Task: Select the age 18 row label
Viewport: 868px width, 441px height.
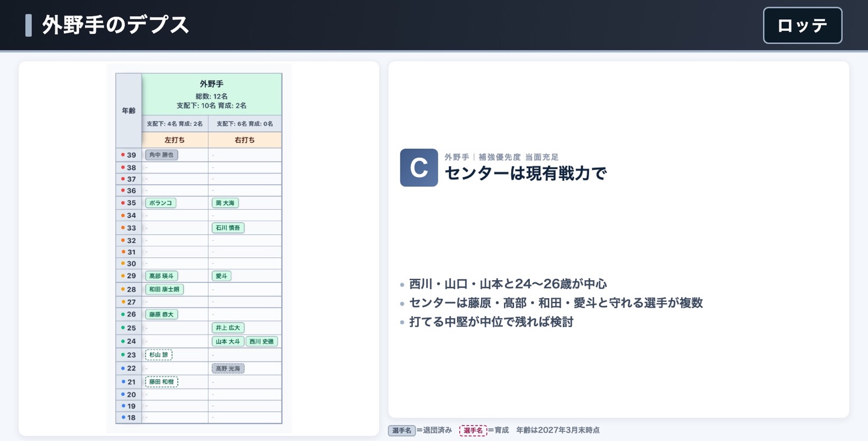Action: (128, 418)
